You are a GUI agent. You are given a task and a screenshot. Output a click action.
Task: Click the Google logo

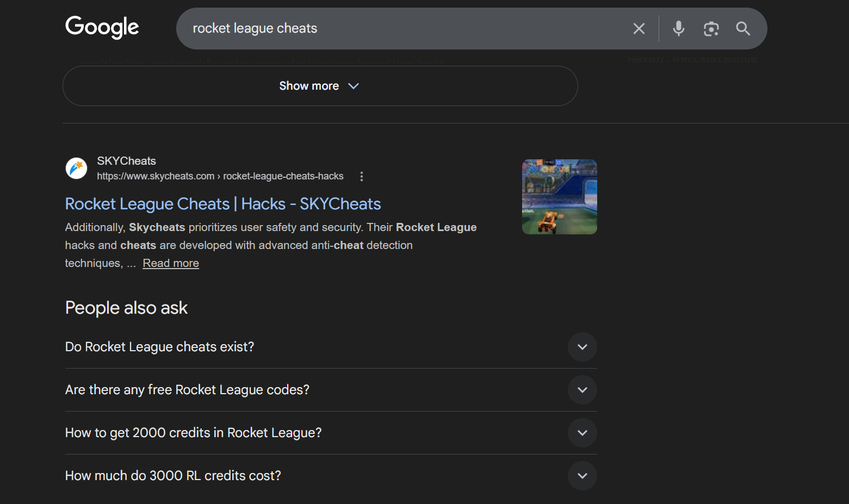102,27
